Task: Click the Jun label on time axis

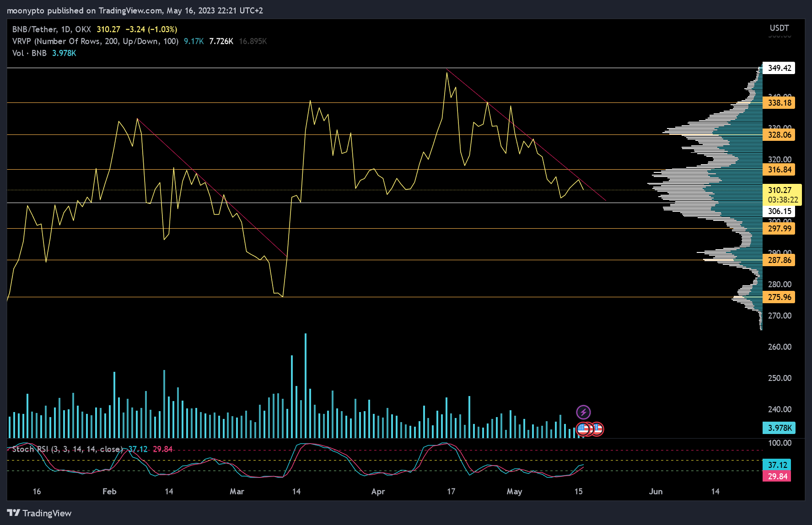Action: pyautogui.click(x=656, y=492)
